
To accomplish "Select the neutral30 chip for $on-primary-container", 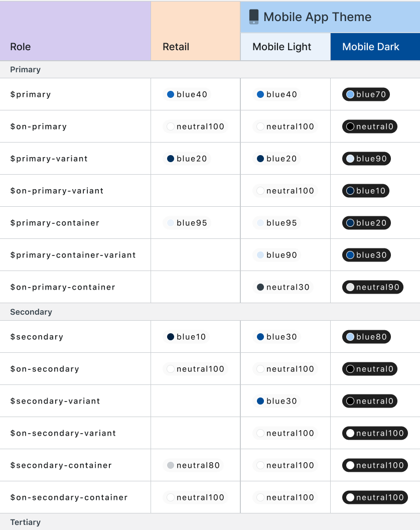I will pos(283,287).
